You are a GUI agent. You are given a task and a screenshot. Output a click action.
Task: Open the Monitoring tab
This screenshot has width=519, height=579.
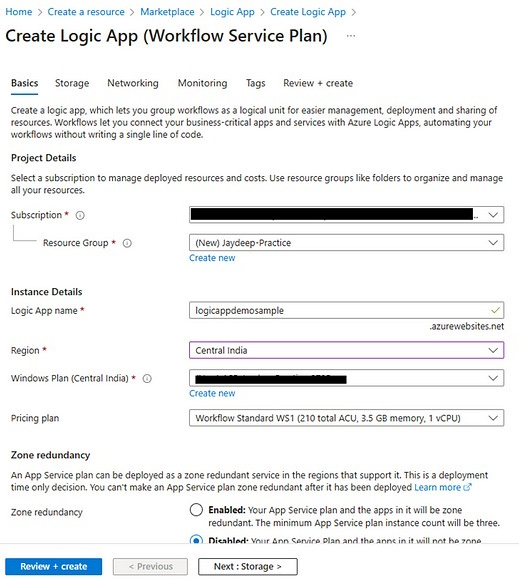(x=202, y=83)
